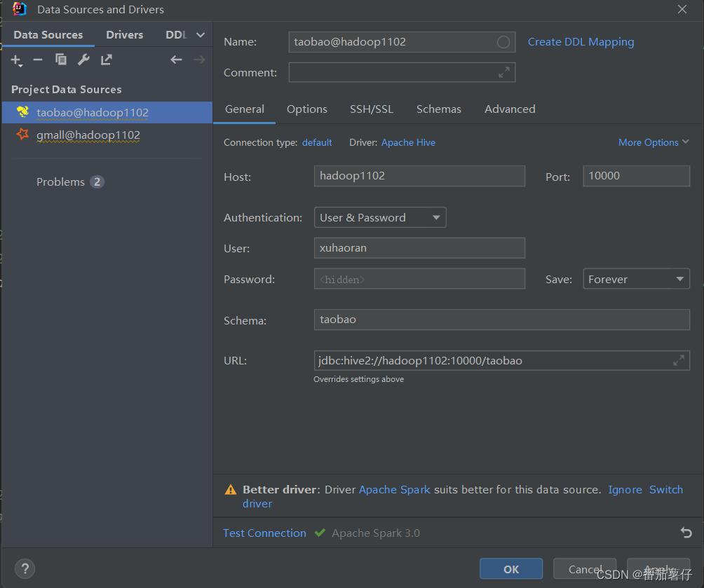Viewport: 704px width, 588px height.
Task: Confirm with the OK button
Action: coord(511,568)
